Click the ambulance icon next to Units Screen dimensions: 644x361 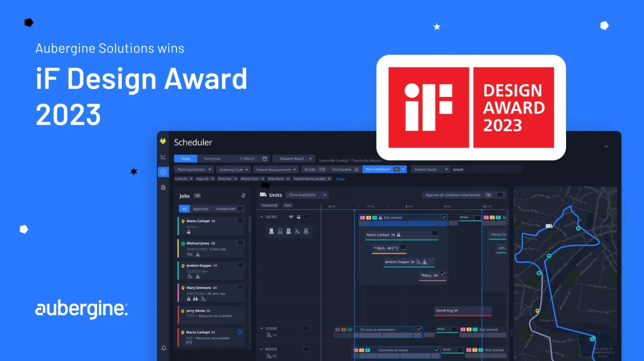(x=263, y=195)
